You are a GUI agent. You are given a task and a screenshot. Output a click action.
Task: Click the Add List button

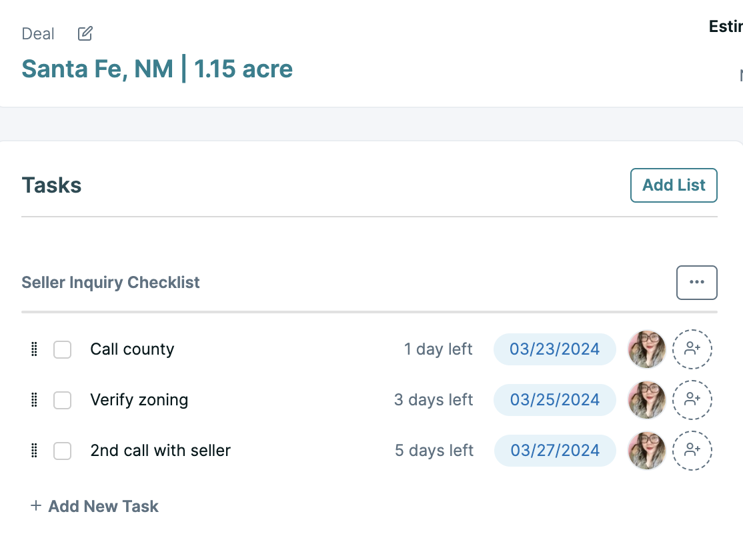coord(674,185)
